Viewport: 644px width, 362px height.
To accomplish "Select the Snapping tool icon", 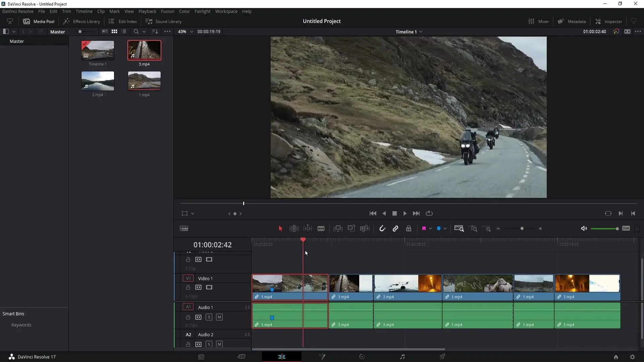I will coord(382,229).
